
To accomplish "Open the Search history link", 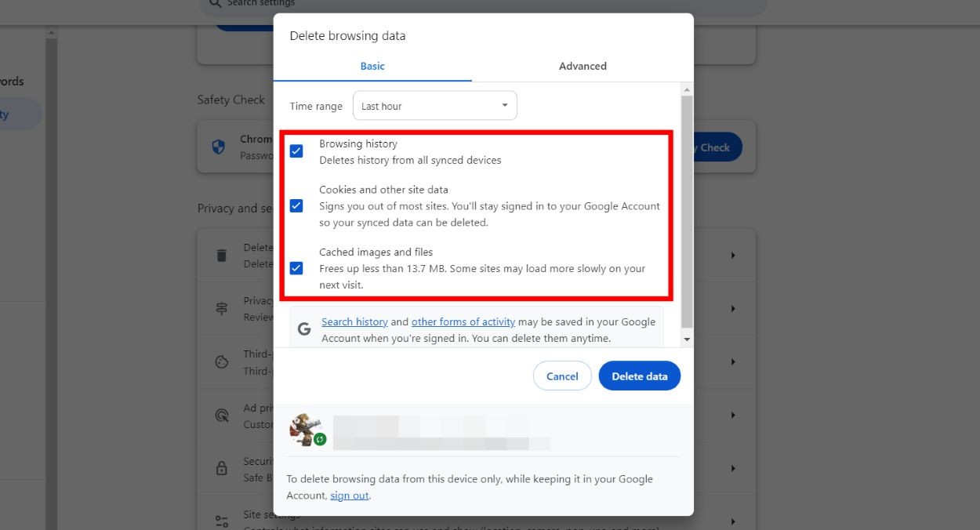I will 354,321.
